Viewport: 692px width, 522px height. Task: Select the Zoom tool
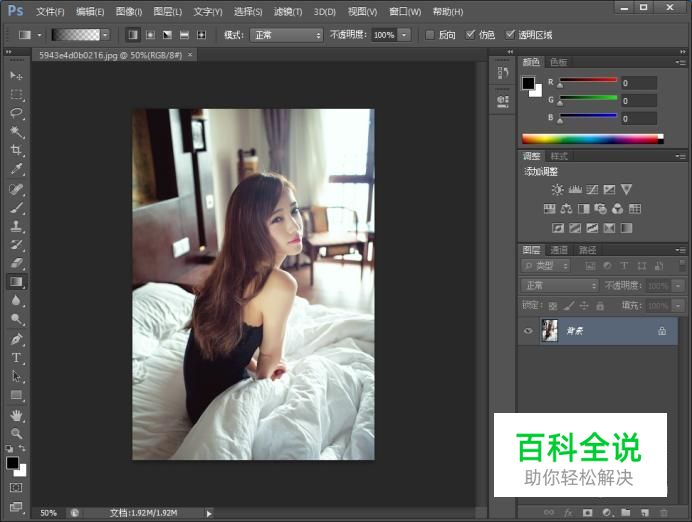click(x=17, y=434)
